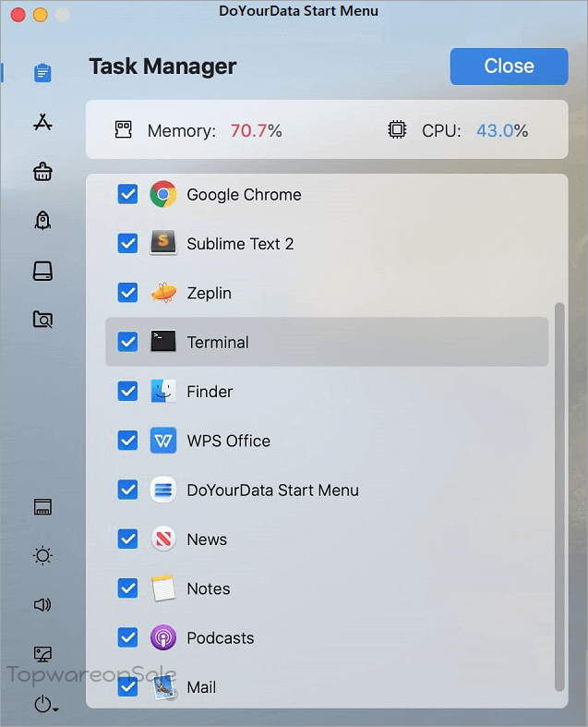Select the WPS Office label
The width and height of the screenshot is (588, 727).
click(228, 441)
